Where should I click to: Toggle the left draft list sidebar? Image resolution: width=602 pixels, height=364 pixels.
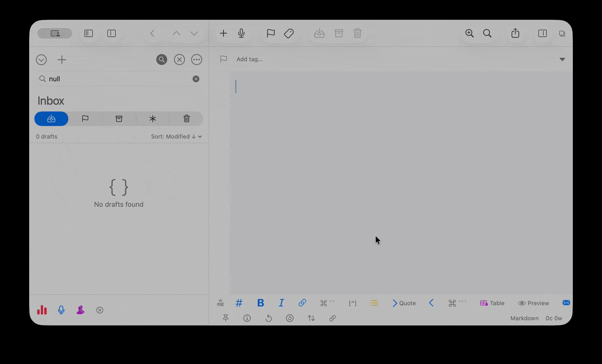point(89,33)
